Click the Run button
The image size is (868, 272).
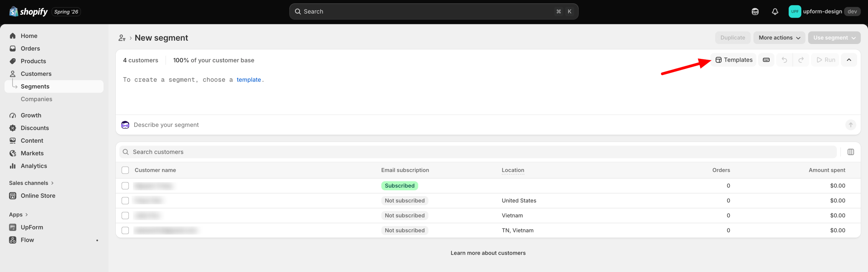click(825, 60)
